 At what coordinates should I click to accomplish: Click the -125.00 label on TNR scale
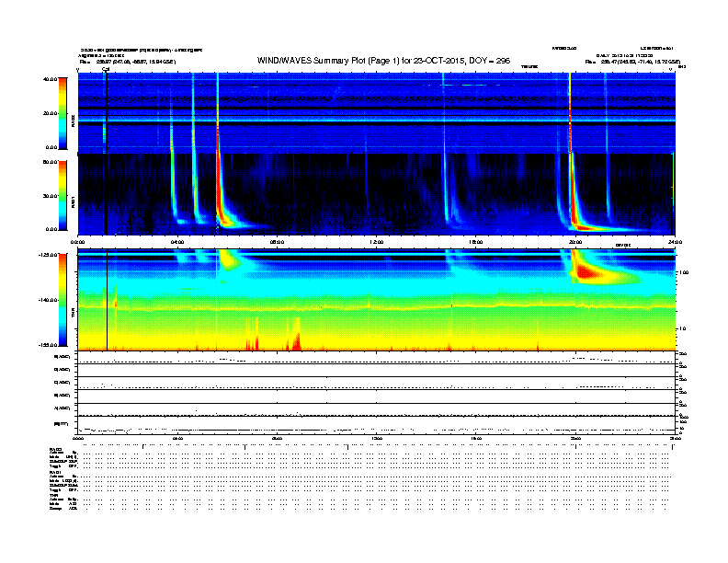pos(49,255)
